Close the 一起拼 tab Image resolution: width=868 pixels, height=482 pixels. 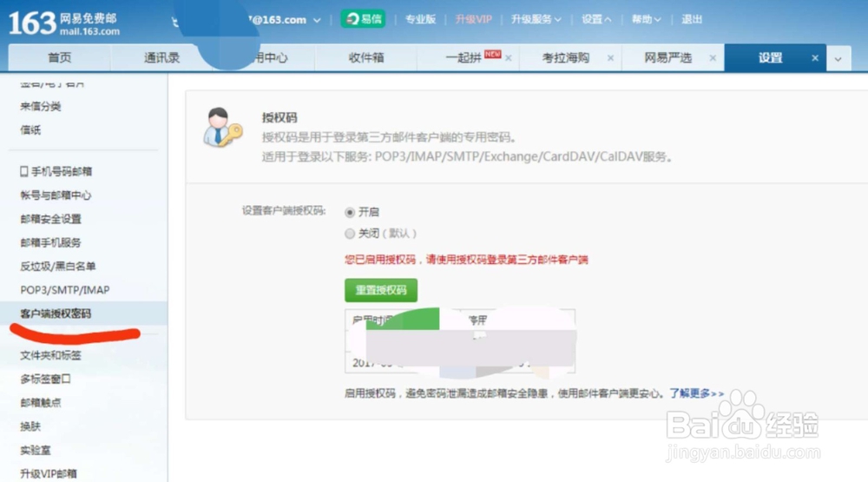coord(508,58)
